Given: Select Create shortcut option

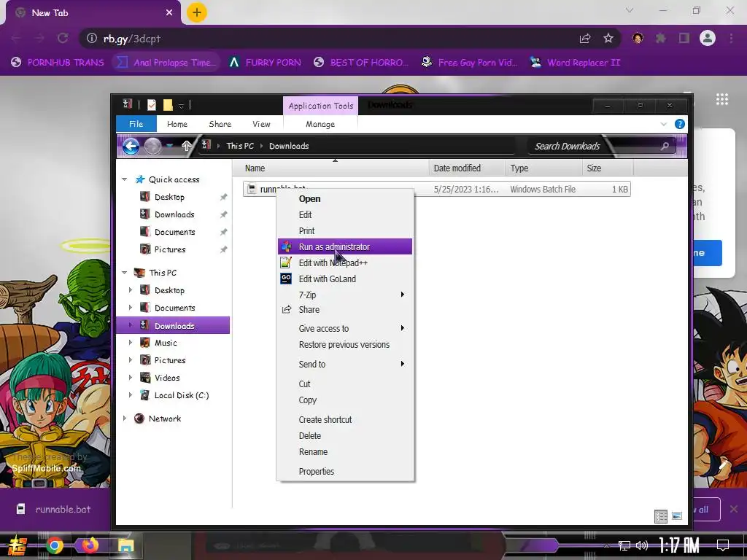Looking at the screenshot, I should 345,419.
